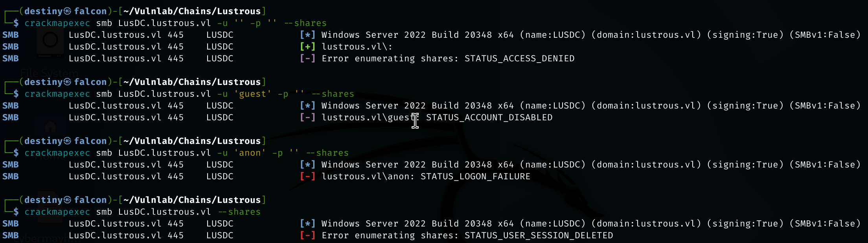
Task: Click the faint Home folder desktop icon
Action: click(x=50, y=127)
